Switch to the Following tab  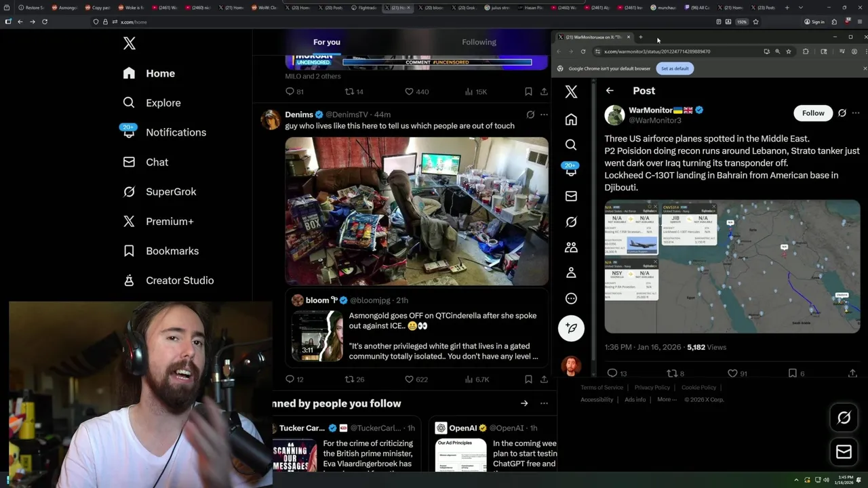click(x=479, y=42)
